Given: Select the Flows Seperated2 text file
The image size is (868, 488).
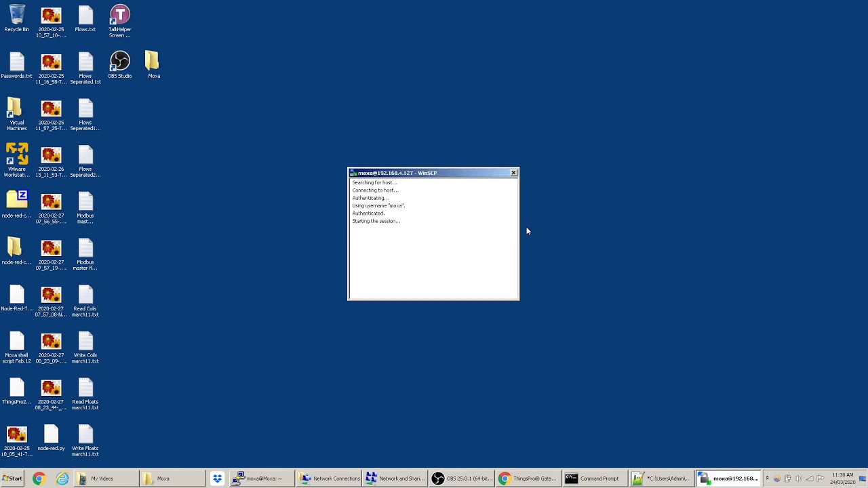Looking at the screenshot, I should coord(85,161).
